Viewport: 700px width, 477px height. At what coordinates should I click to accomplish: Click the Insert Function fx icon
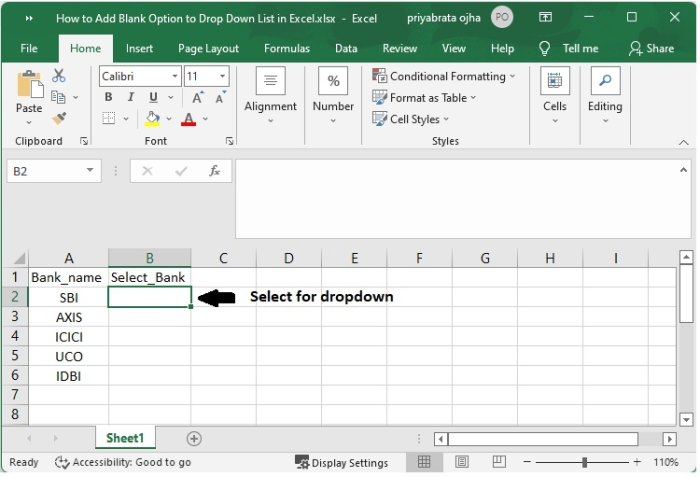pyautogui.click(x=214, y=171)
